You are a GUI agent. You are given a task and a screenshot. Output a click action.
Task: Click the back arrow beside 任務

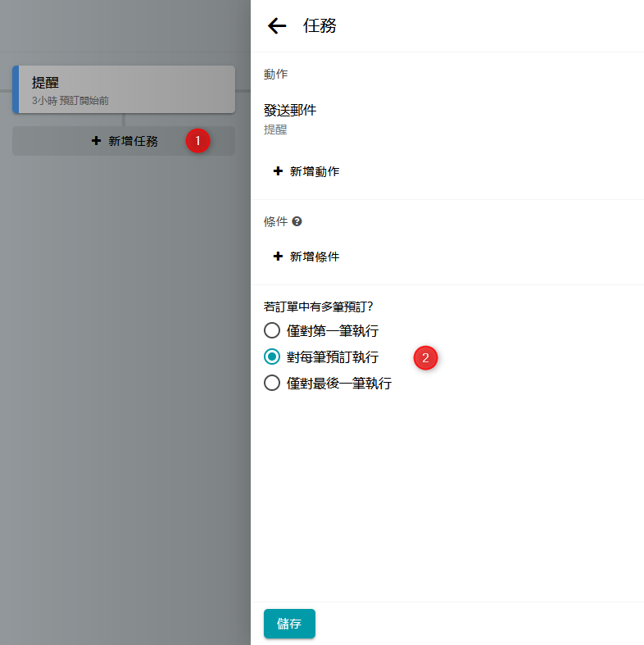(277, 26)
